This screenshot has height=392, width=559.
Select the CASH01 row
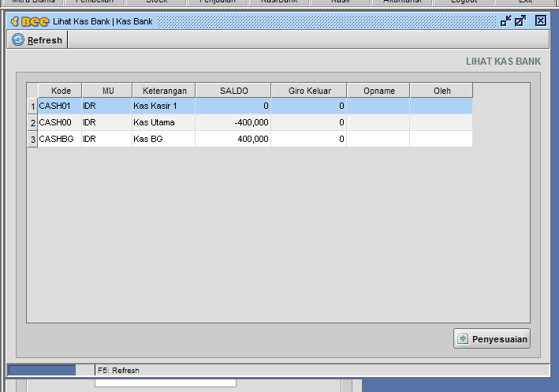(x=60, y=106)
